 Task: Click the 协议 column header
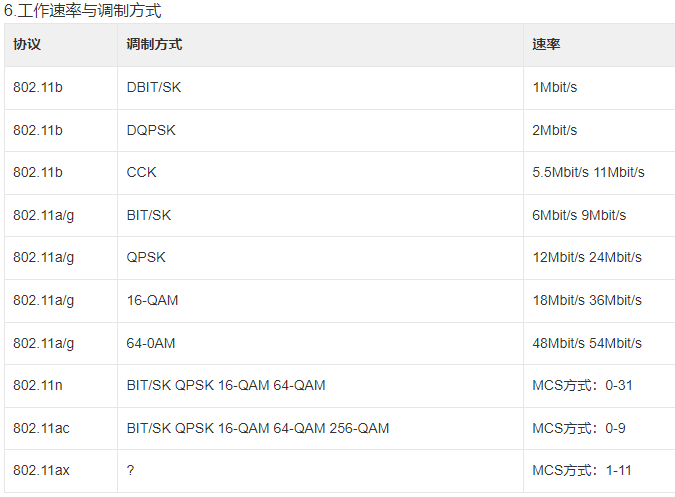27,45
